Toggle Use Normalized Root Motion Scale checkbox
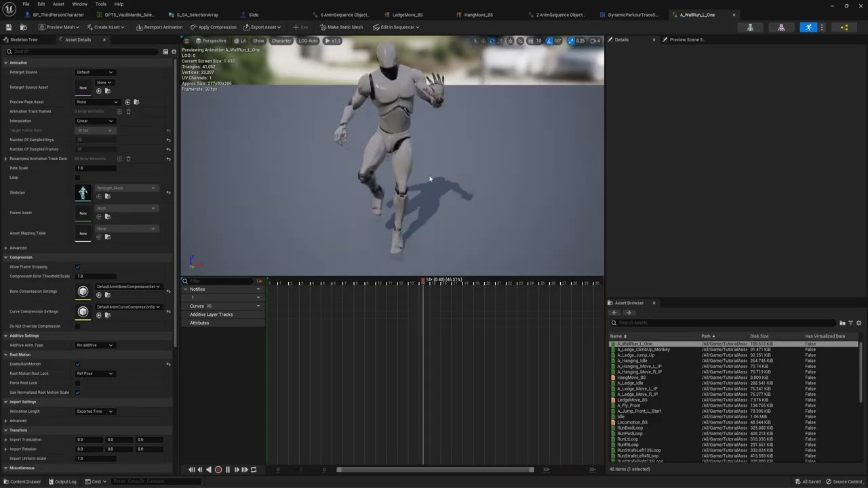 [77, 392]
